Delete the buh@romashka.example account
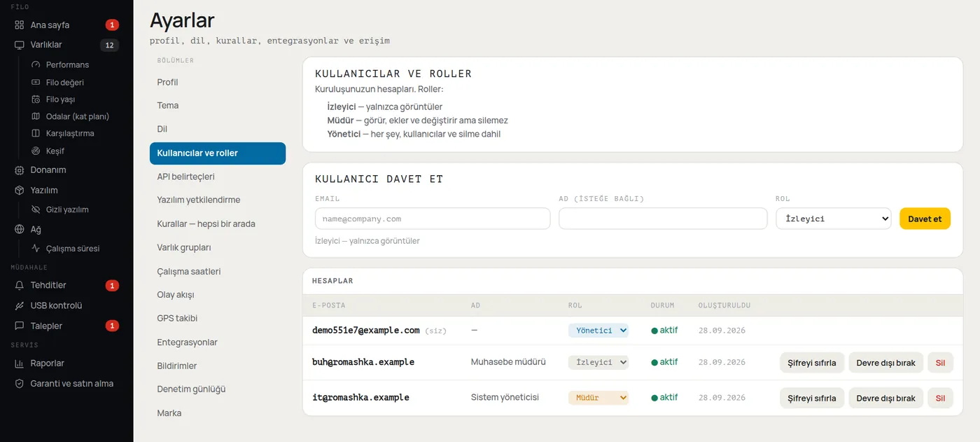Image resolution: width=980 pixels, height=442 pixels. [940, 363]
